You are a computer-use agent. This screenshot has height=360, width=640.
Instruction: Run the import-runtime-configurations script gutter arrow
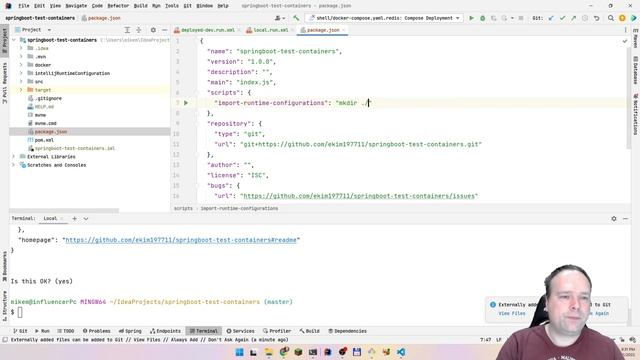point(186,103)
